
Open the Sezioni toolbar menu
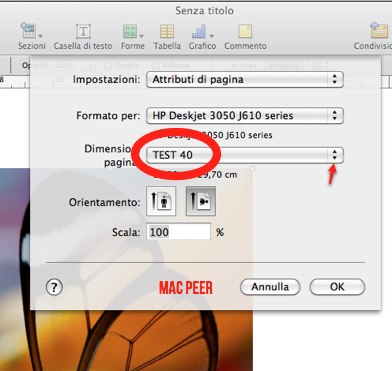point(31,37)
